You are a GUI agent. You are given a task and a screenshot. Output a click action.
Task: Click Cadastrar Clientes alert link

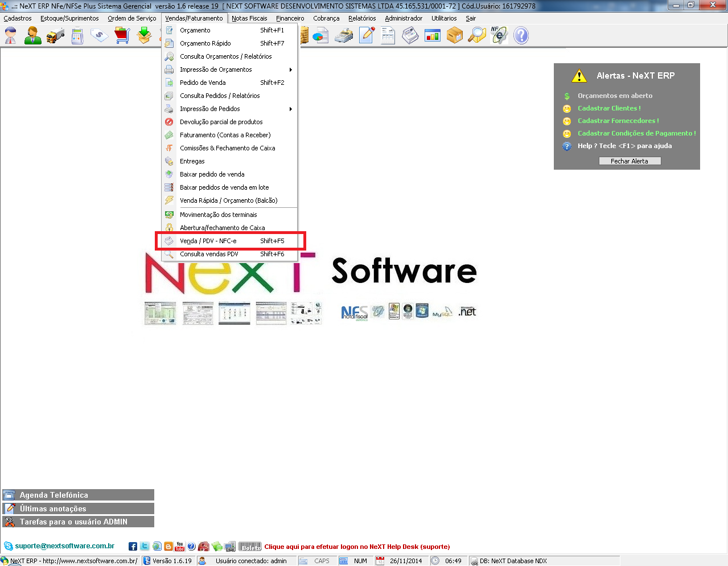point(609,108)
